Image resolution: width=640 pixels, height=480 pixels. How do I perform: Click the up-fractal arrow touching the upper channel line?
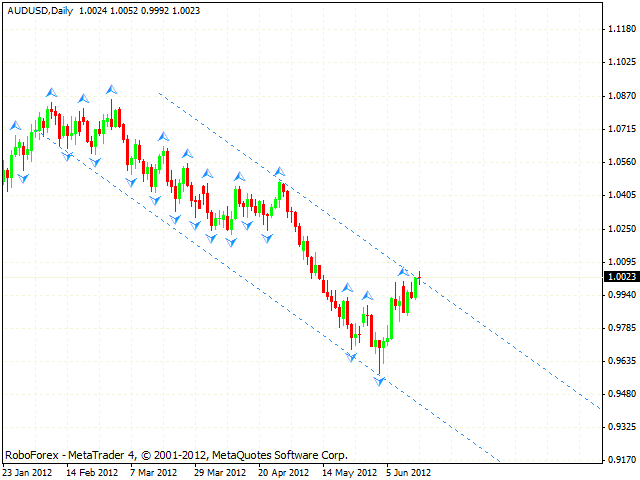coord(404,271)
